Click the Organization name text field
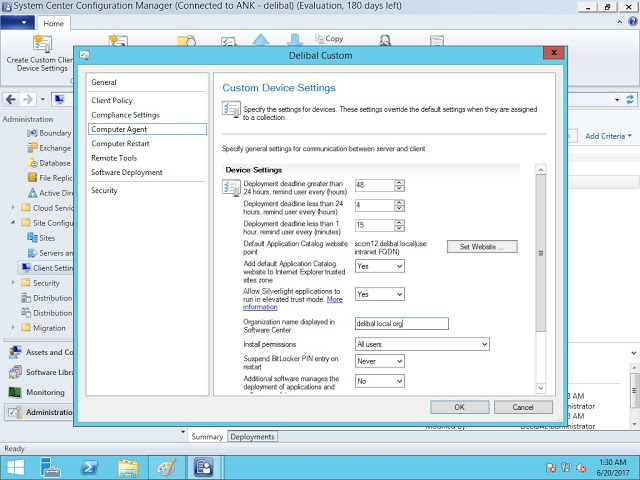The image size is (640, 480). (x=402, y=323)
